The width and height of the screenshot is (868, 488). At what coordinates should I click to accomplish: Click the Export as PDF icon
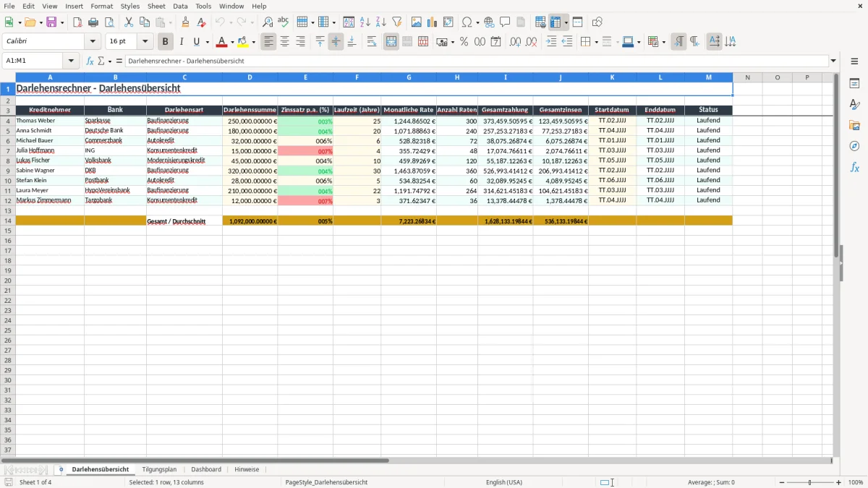point(77,22)
